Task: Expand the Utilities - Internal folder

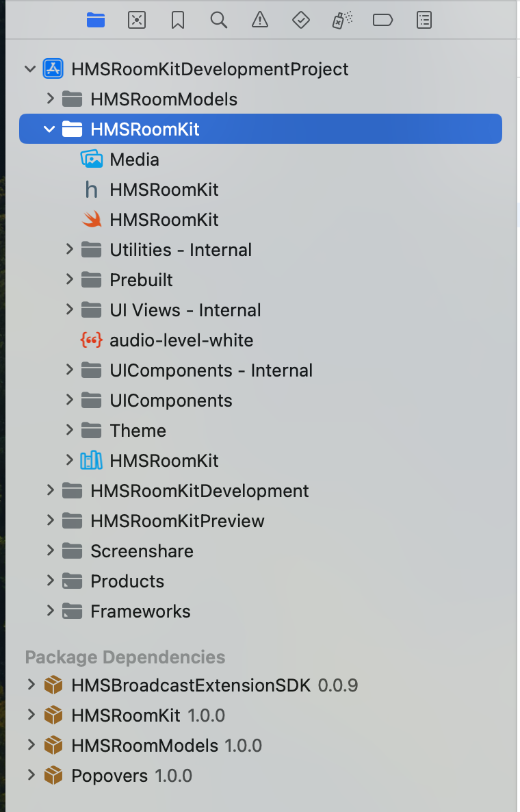Action: coord(68,249)
